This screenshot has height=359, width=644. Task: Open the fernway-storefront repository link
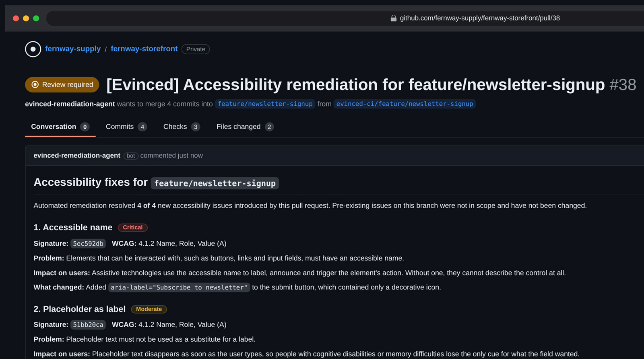pos(144,49)
